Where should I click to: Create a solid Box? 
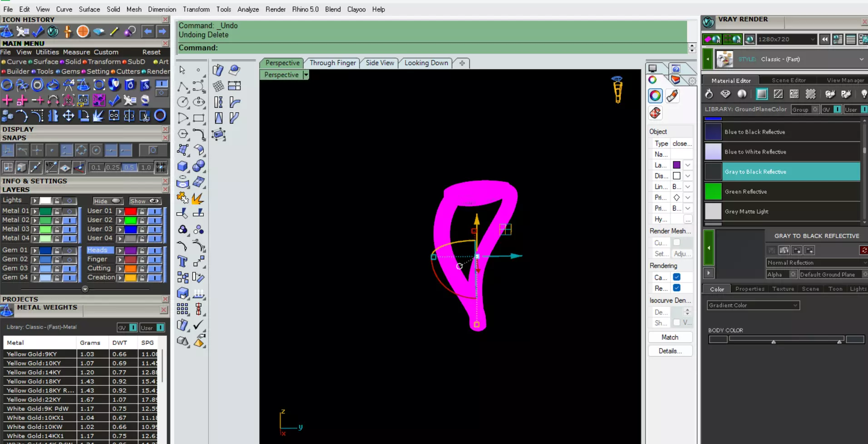coord(182,166)
